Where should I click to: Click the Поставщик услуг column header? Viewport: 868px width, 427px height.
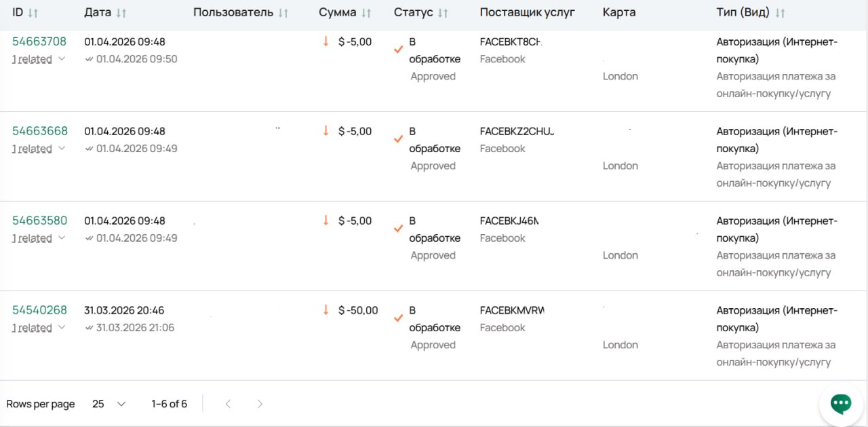[527, 13]
